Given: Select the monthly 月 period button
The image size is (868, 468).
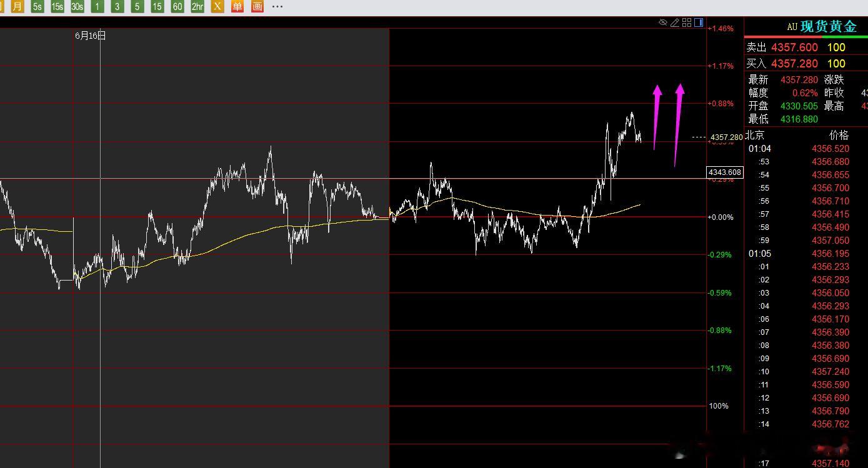Looking at the screenshot, I should tap(17, 6).
